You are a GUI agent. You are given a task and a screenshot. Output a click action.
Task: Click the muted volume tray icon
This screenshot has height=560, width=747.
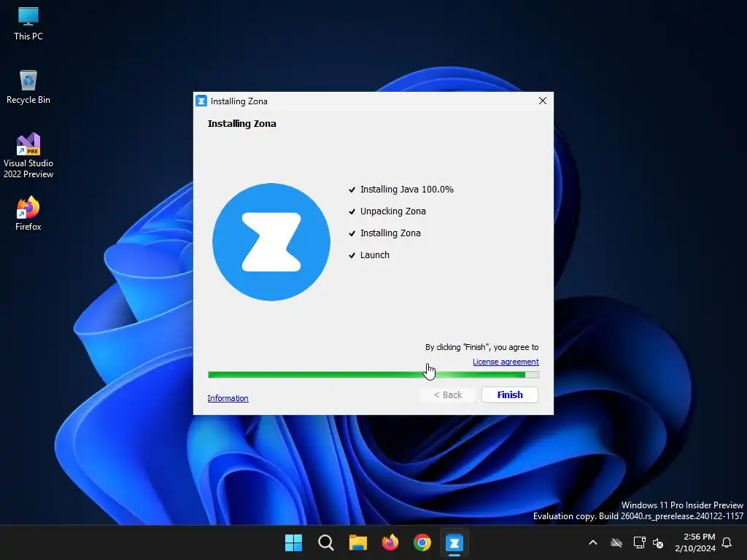(658, 542)
